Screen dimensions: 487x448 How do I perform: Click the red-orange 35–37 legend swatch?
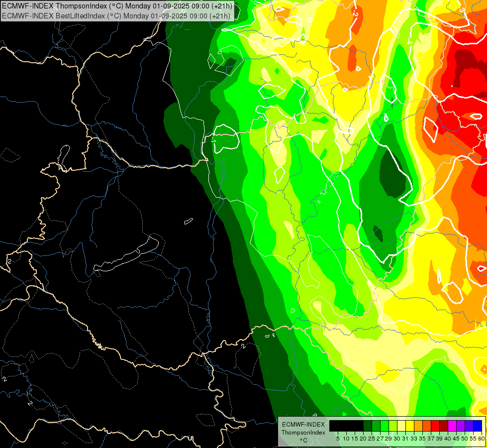pos(427,426)
